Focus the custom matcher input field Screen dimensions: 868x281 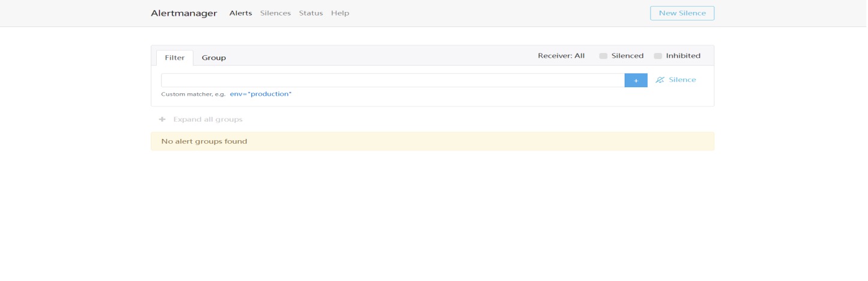point(393,80)
